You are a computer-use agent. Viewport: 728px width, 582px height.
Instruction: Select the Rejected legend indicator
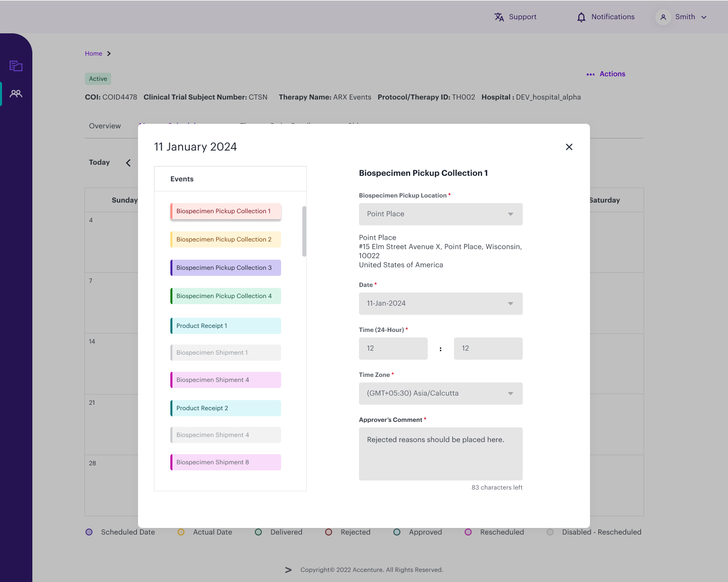(329, 532)
